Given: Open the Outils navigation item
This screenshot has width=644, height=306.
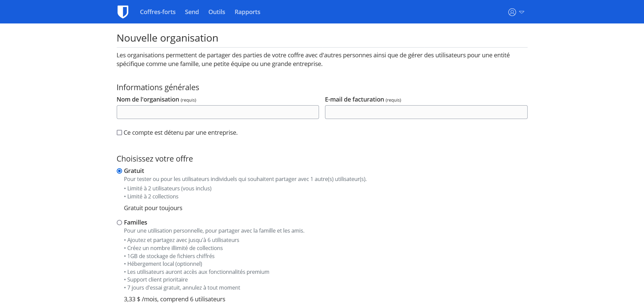Looking at the screenshot, I should tap(217, 12).
